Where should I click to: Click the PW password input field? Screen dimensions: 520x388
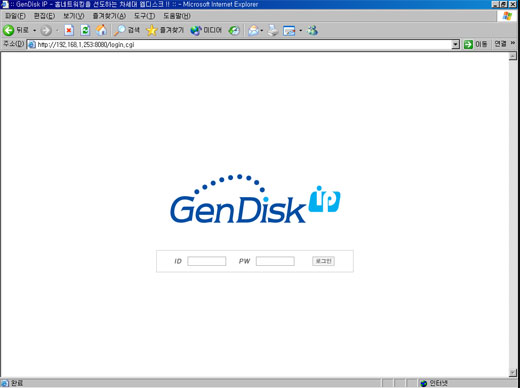pos(275,261)
